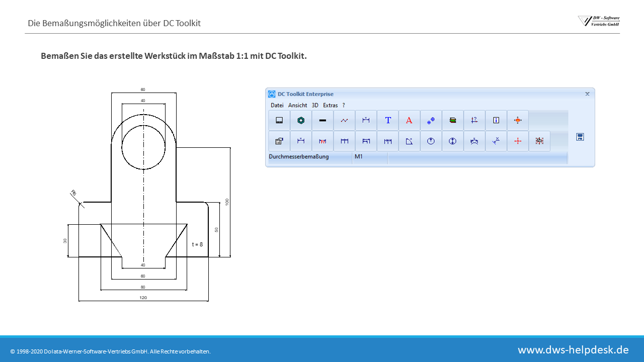Click the 80 dimension value

[x=143, y=287]
